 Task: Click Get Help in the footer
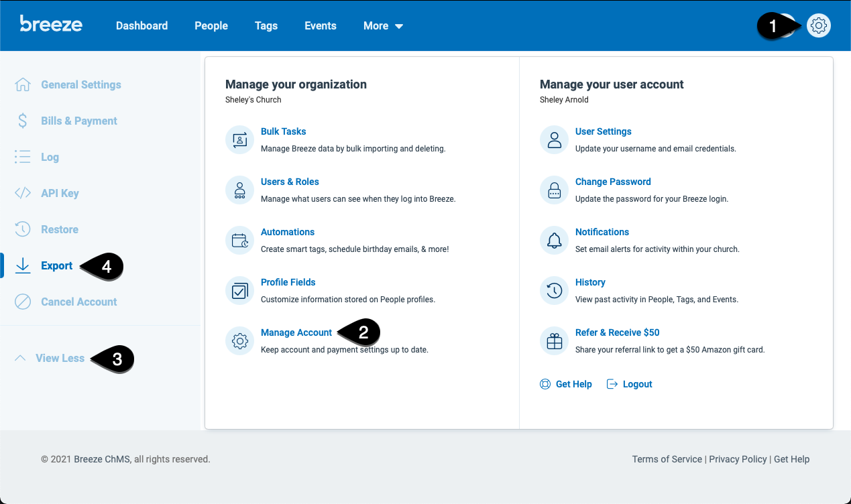coord(791,459)
